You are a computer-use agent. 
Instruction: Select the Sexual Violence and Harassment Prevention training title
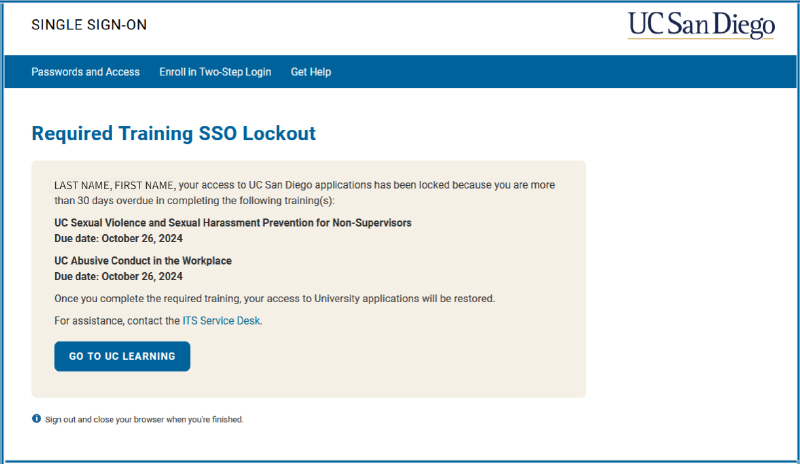(x=233, y=223)
